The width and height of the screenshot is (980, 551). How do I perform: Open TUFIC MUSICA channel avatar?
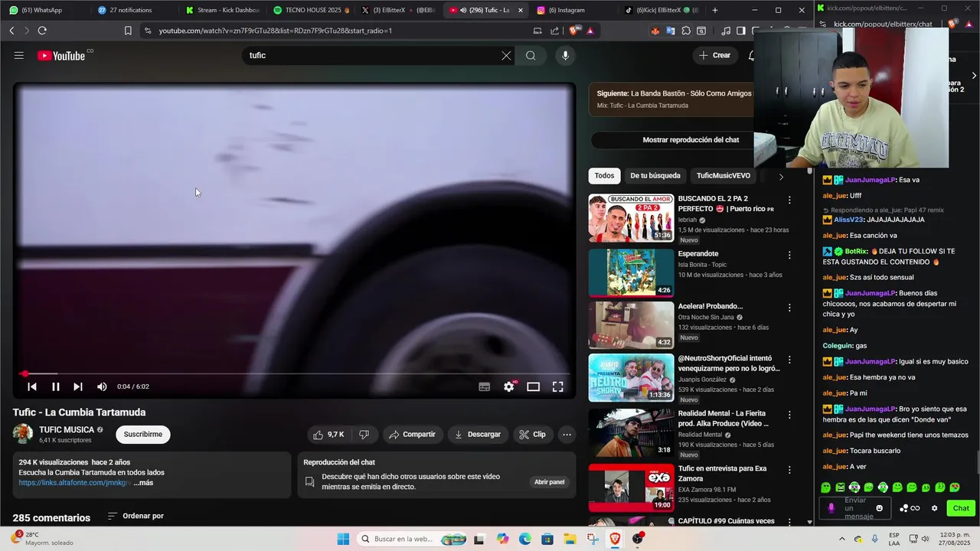23,434
